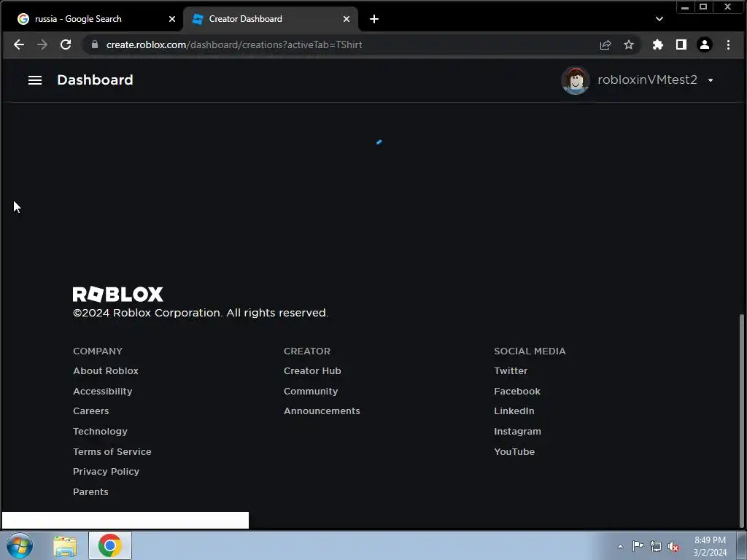Open YouTube social link
This screenshot has width=747, height=560.
tap(514, 452)
